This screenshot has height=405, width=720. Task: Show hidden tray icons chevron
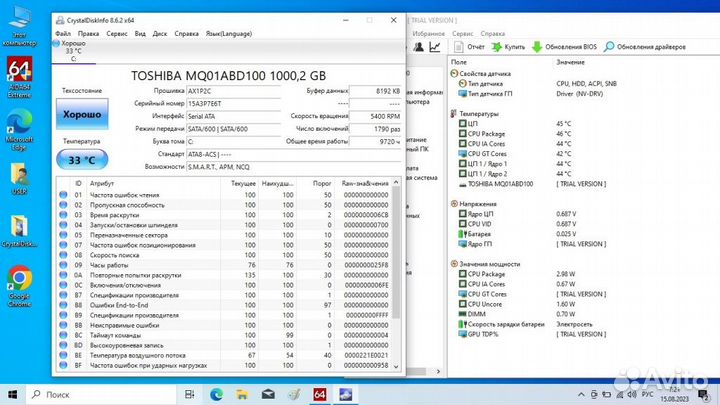(581, 394)
